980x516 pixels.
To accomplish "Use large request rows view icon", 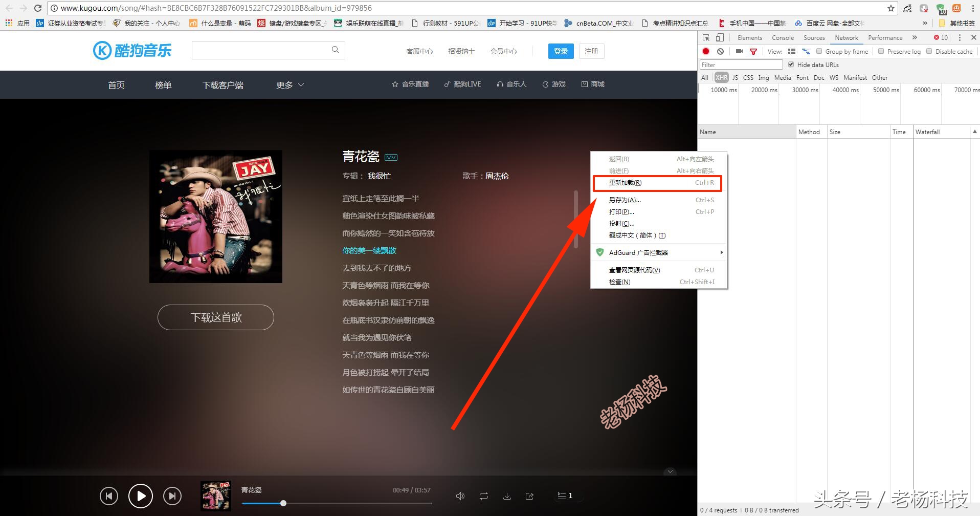I will (792, 51).
